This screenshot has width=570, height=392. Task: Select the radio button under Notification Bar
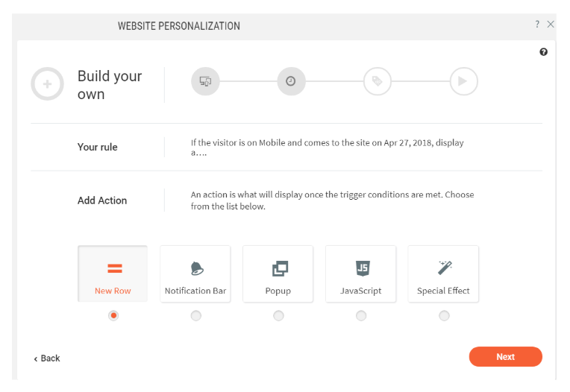pos(196,315)
